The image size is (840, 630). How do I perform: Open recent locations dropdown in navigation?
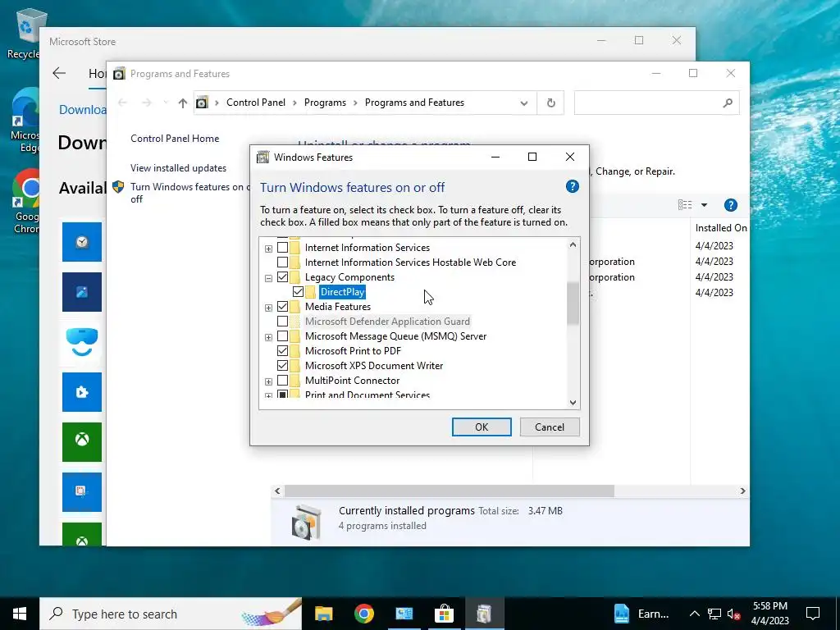pyautogui.click(x=166, y=103)
